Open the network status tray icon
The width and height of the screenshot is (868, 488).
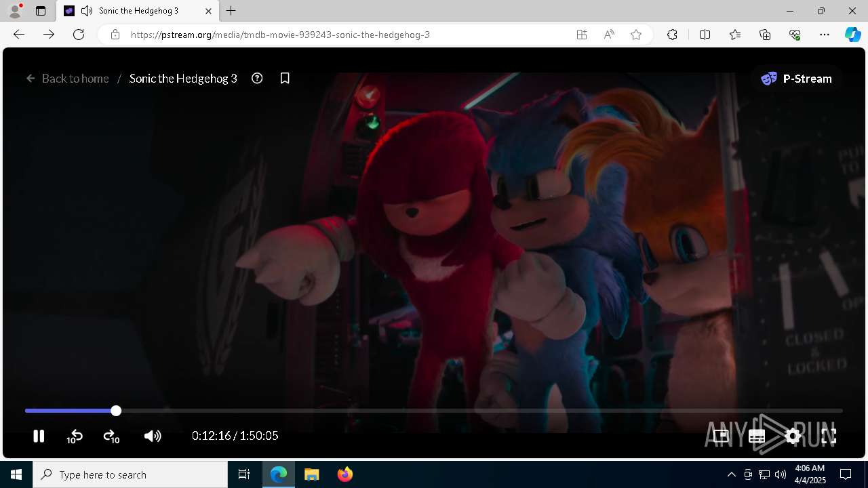click(x=764, y=474)
